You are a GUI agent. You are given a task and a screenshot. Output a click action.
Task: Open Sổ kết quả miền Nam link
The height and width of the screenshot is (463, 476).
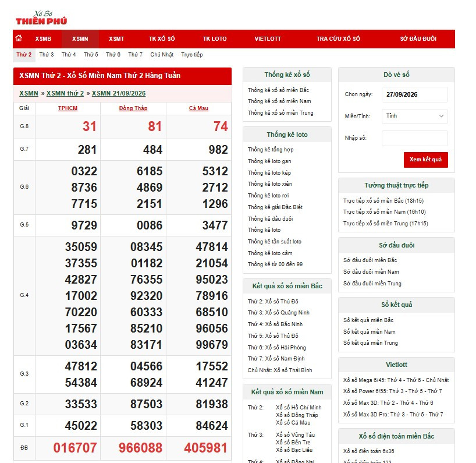coord(369,332)
